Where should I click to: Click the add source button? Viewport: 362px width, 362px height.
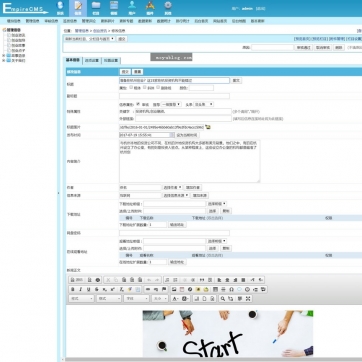[200, 195]
